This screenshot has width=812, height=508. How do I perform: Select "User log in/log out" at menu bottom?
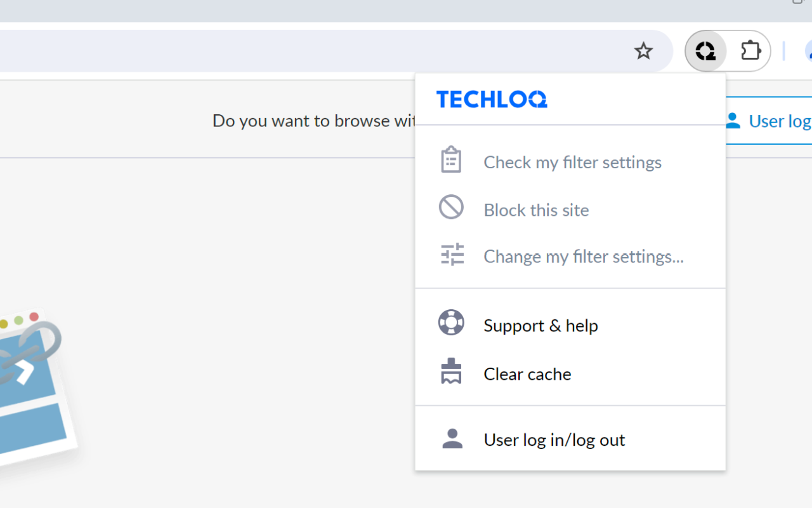pos(554,439)
